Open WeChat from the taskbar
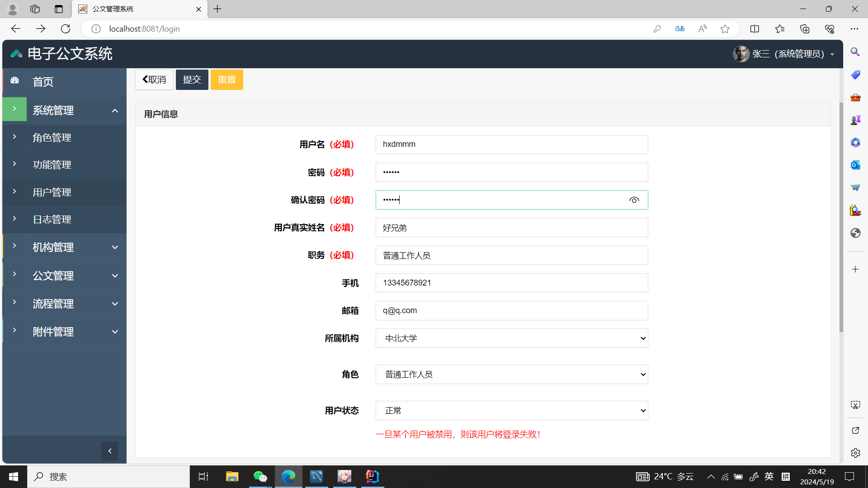 tap(260, 476)
